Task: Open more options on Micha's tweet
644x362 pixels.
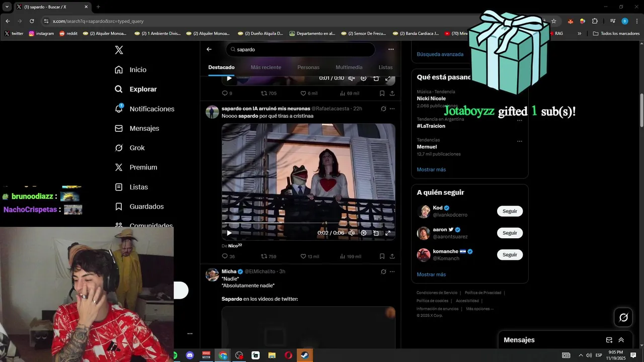Action: click(392, 271)
